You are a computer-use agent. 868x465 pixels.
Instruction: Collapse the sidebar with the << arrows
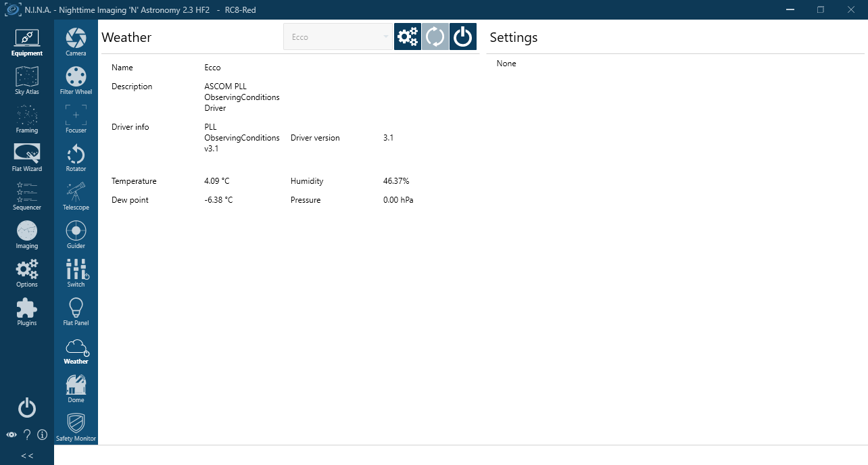[x=27, y=456]
